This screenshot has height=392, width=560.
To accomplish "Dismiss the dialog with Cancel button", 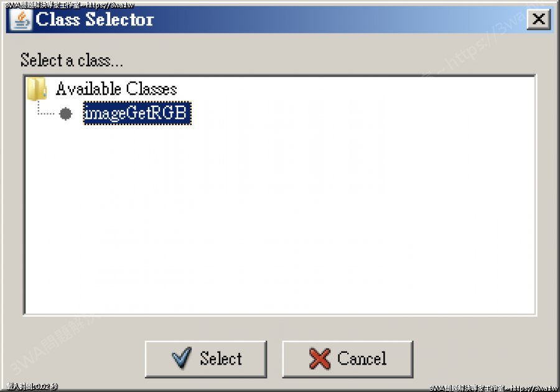I will click(347, 359).
